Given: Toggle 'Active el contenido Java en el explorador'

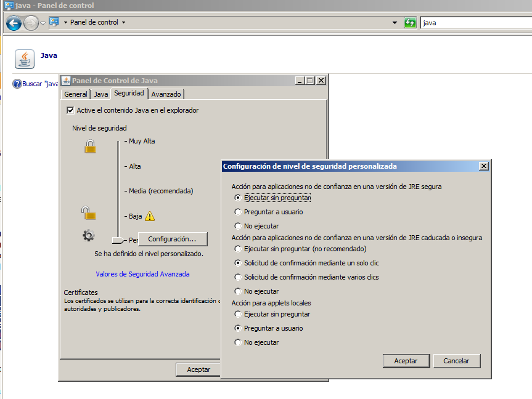Looking at the screenshot, I should (70, 110).
